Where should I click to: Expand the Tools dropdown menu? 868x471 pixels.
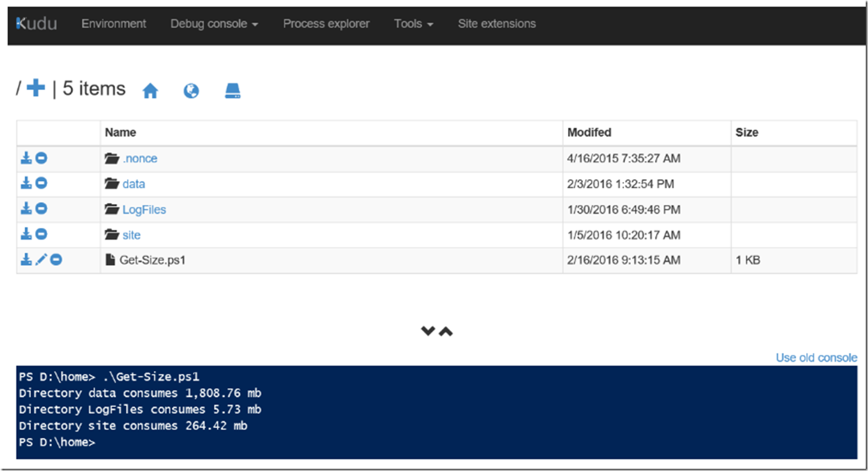413,24
